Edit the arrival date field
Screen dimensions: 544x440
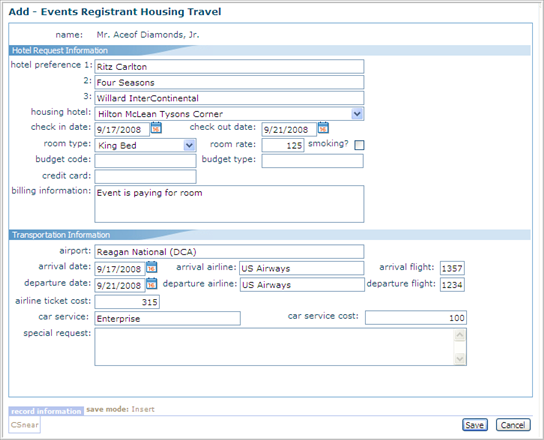pos(120,269)
